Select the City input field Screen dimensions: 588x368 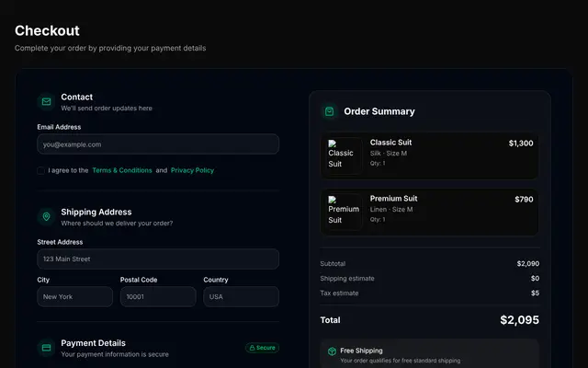(x=75, y=296)
